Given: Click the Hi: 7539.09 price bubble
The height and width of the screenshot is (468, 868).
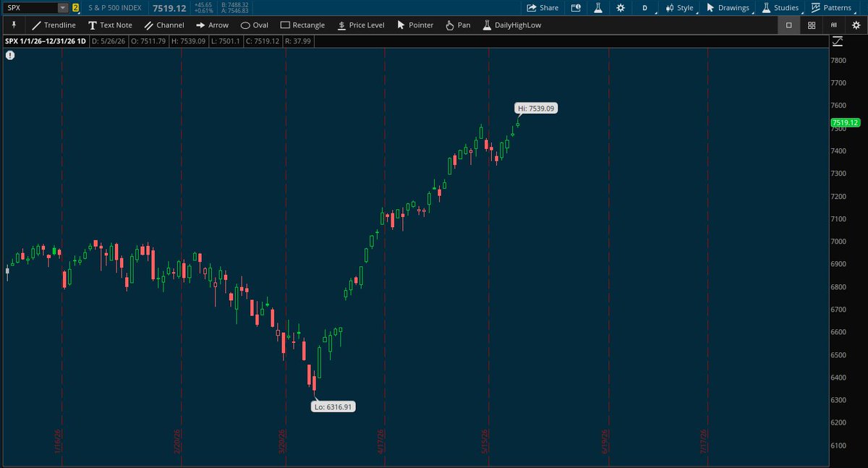Looking at the screenshot, I should point(536,109).
